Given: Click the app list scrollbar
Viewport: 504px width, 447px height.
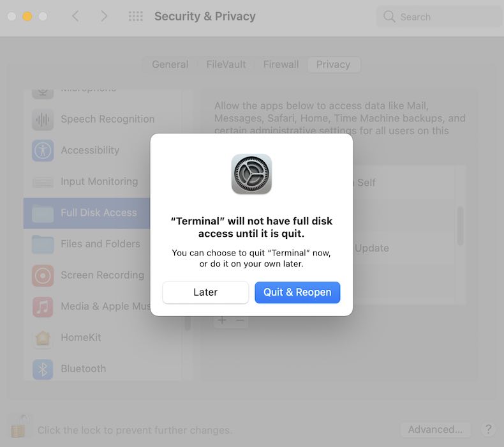Looking at the screenshot, I should click(x=460, y=225).
